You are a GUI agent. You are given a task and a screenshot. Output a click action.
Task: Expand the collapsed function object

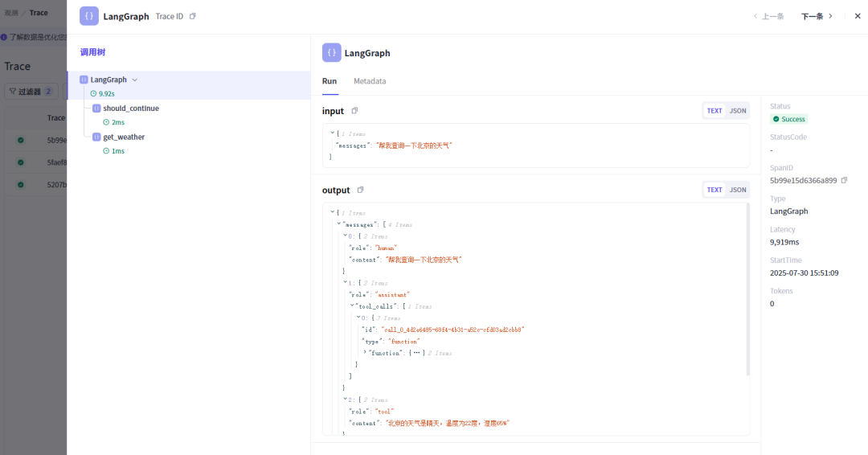pyautogui.click(x=365, y=353)
